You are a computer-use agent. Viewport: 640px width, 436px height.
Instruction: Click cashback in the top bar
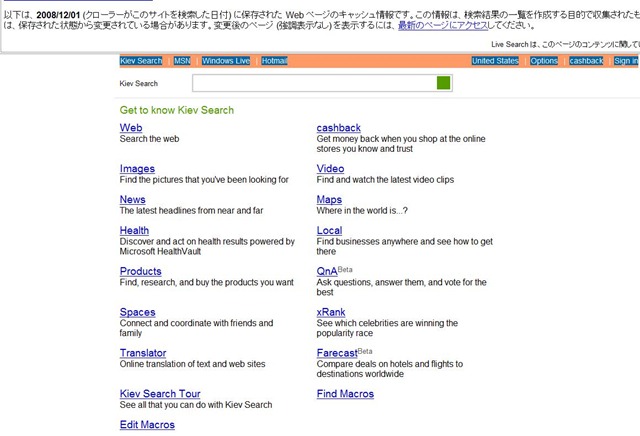pos(586,61)
